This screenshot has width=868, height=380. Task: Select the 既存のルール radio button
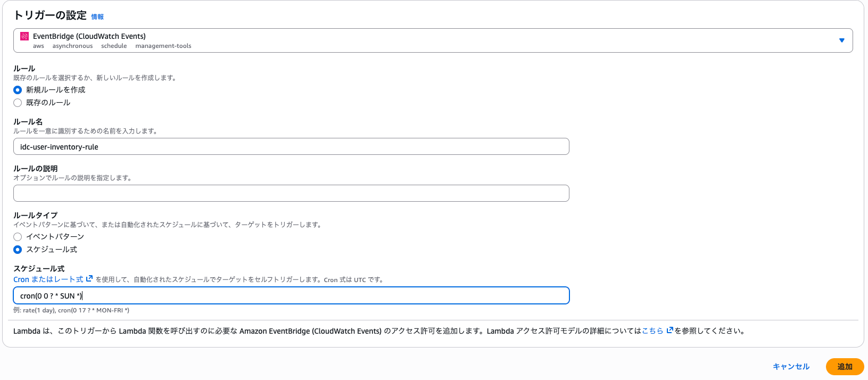(x=17, y=102)
